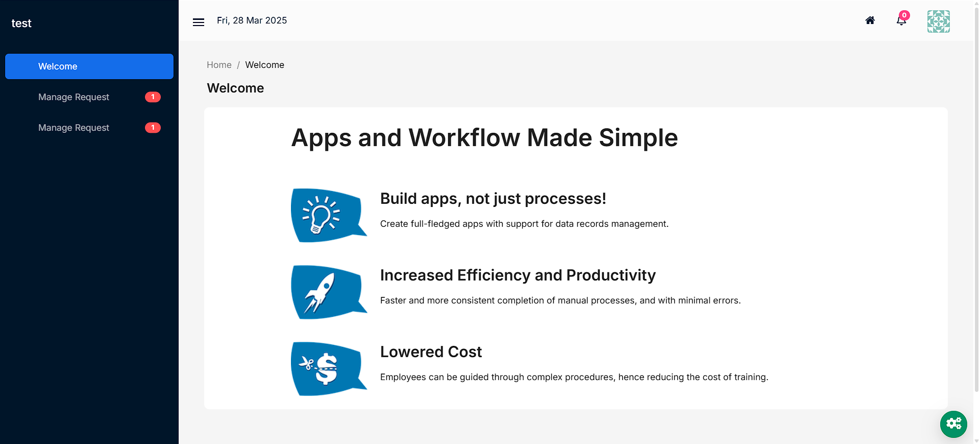The height and width of the screenshot is (444, 980).
Task: Open second Manage Request sidebar item
Action: tap(89, 128)
